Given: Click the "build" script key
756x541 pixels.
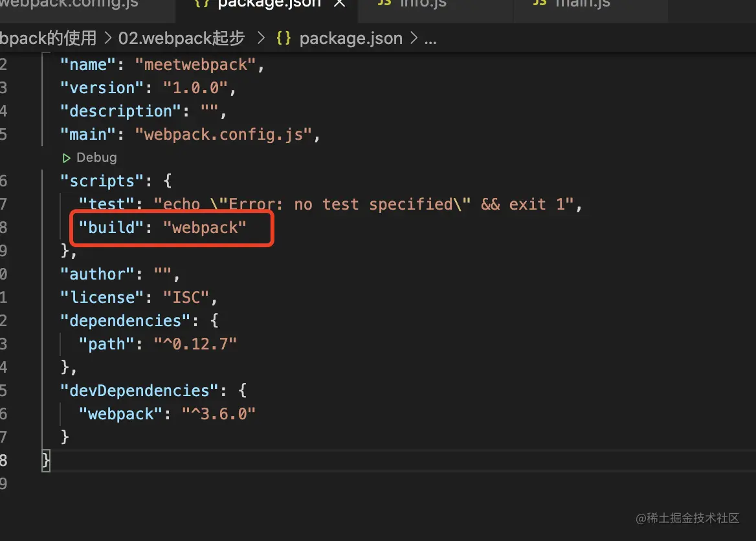Looking at the screenshot, I should click(112, 228).
